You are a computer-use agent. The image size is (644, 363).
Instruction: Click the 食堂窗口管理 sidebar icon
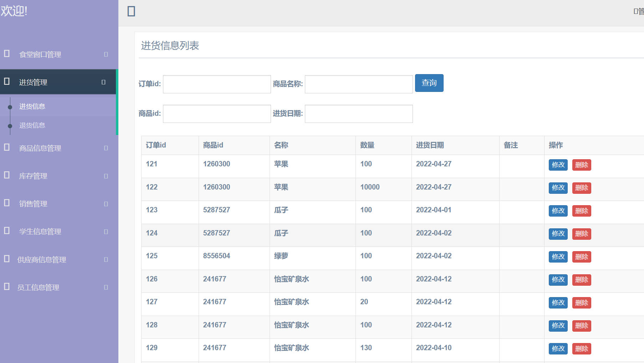pos(6,54)
